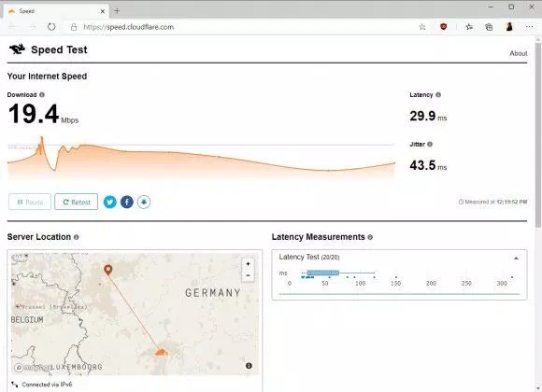Open the browser extension shield icon
Image resolution: width=542 pixels, height=392 pixels.
click(x=444, y=26)
